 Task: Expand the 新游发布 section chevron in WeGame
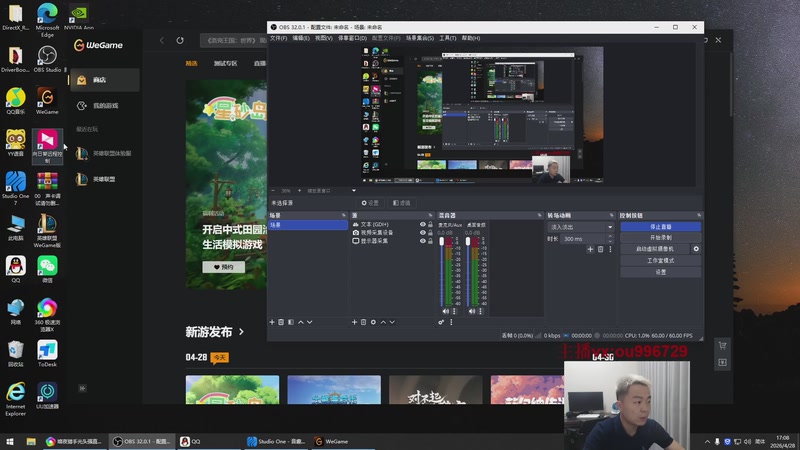(241, 332)
